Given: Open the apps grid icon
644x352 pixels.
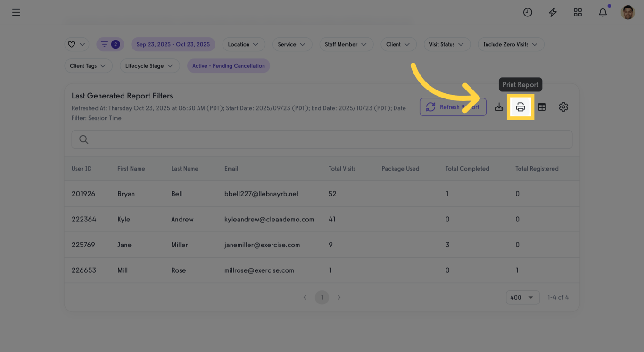Looking at the screenshot, I should coord(578,12).
